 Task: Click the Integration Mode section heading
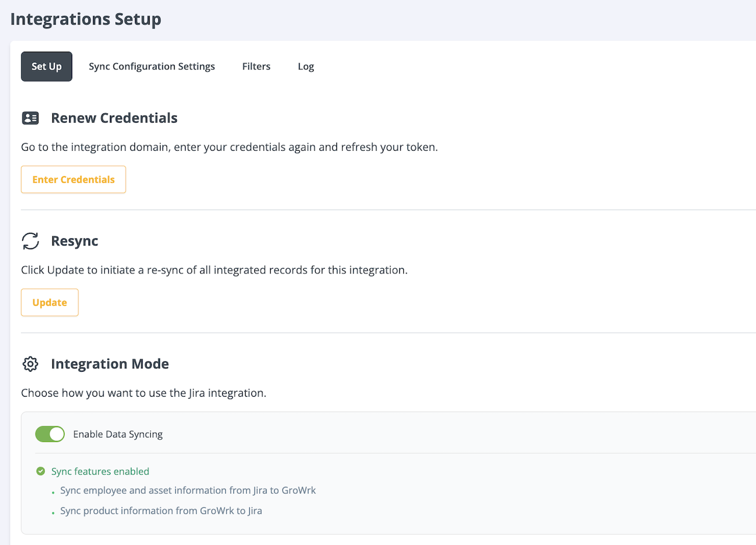[110, 364]
